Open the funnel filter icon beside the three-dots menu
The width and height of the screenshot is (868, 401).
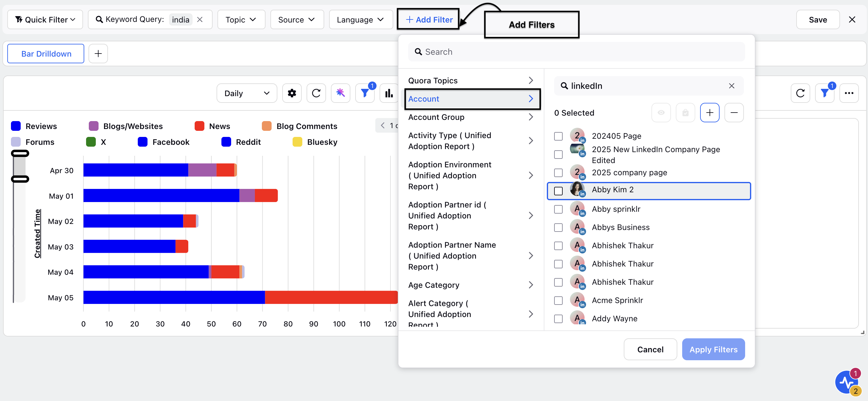[825, 93]
